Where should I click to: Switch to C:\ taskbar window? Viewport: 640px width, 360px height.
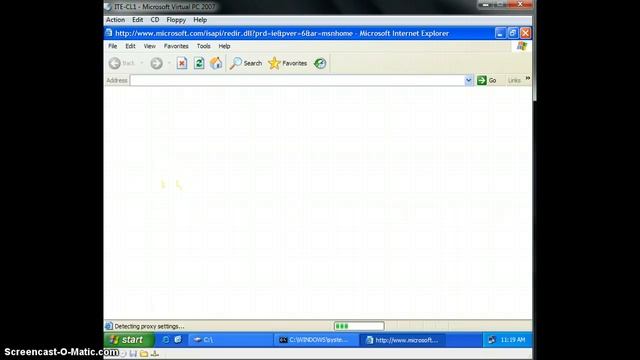(x=230, y=340)
